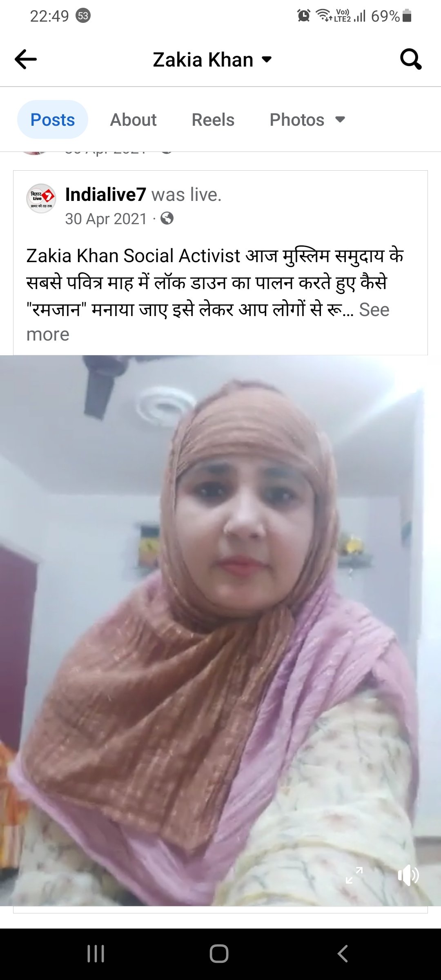Viewport: 441px width, 980px height.
Task: Tap the public globe privacy icon
Action: click(167, 218)
